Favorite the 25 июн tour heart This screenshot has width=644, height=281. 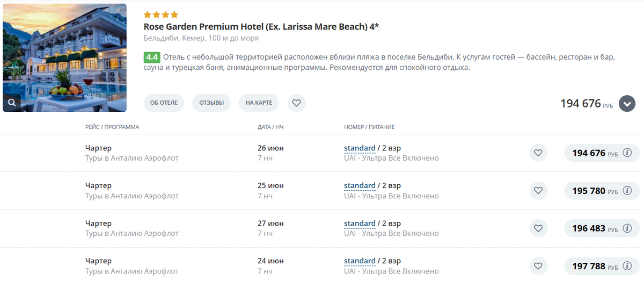[538, 191]
